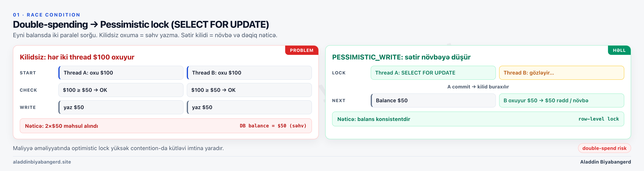
Task: Select the 'Thread A: oxu $100' box
Action: click(x=121, y=73)
